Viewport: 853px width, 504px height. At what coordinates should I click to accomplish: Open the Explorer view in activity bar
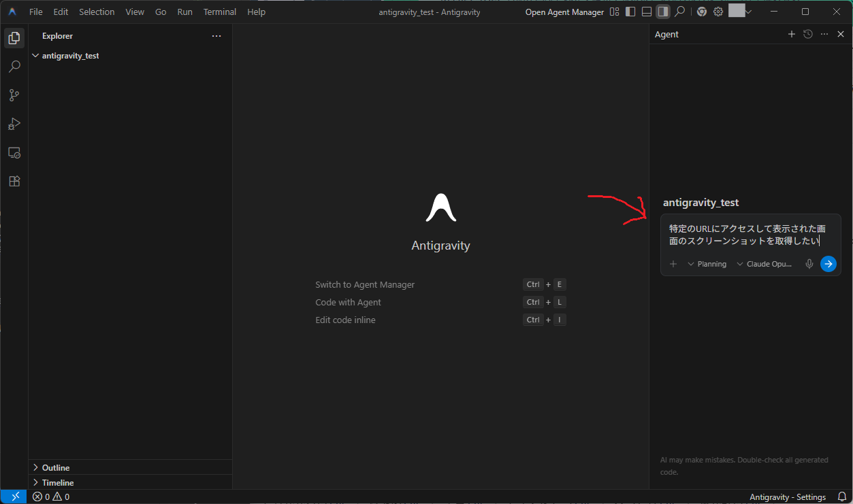14,38
